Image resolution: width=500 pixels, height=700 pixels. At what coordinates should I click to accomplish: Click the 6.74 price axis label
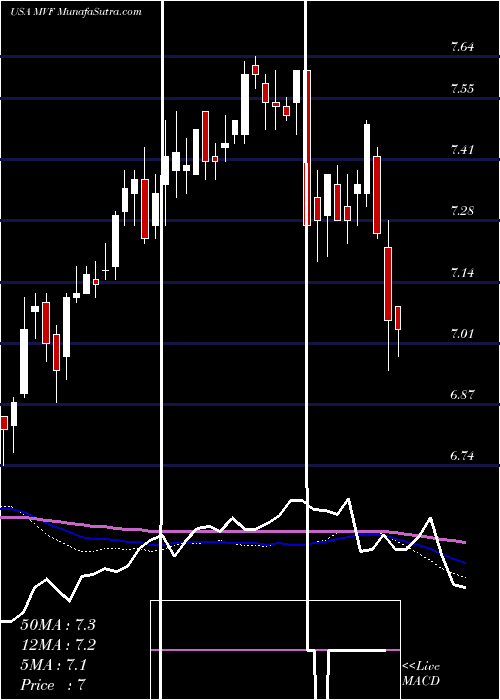click(x=462, y=456)
